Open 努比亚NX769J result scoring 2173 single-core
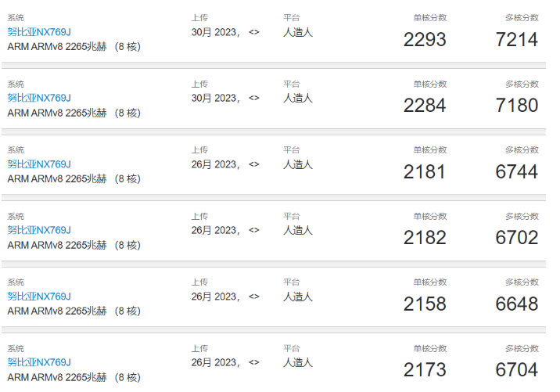560x392 pixels. [x=39, y=362]
